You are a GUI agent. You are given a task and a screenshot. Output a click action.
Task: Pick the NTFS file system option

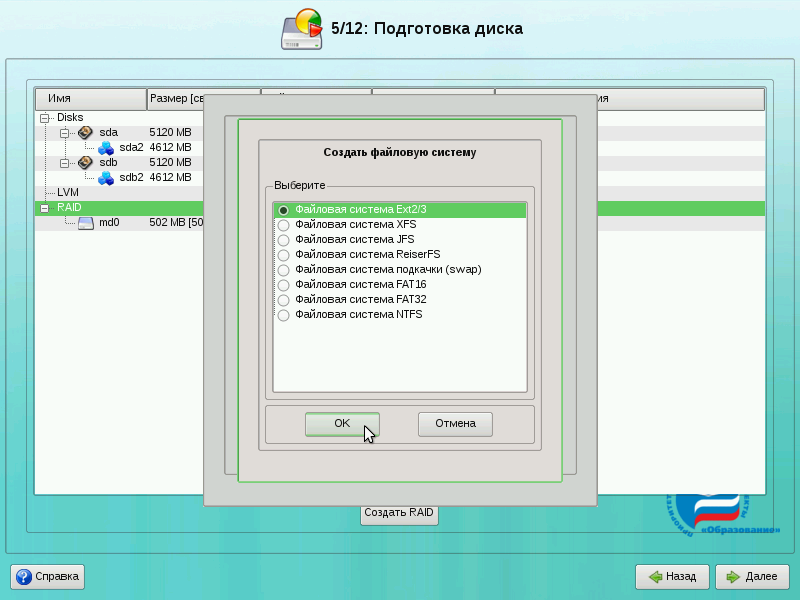[284, 315]
